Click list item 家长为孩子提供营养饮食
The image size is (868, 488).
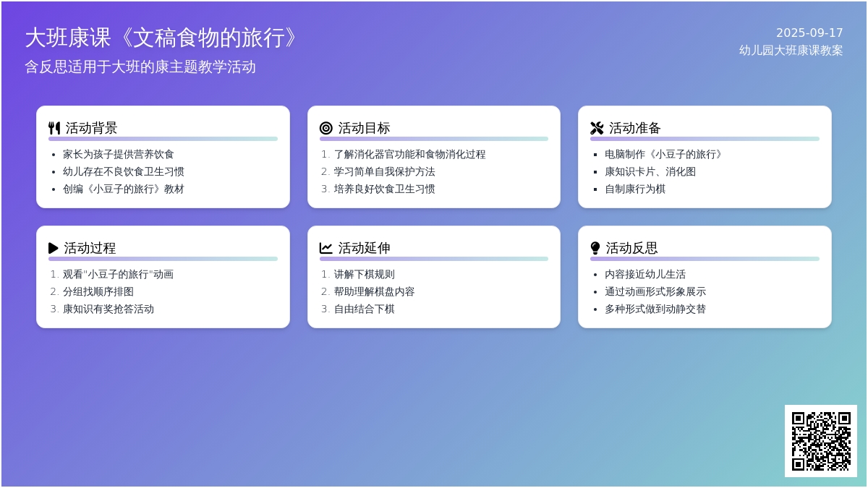119,154
